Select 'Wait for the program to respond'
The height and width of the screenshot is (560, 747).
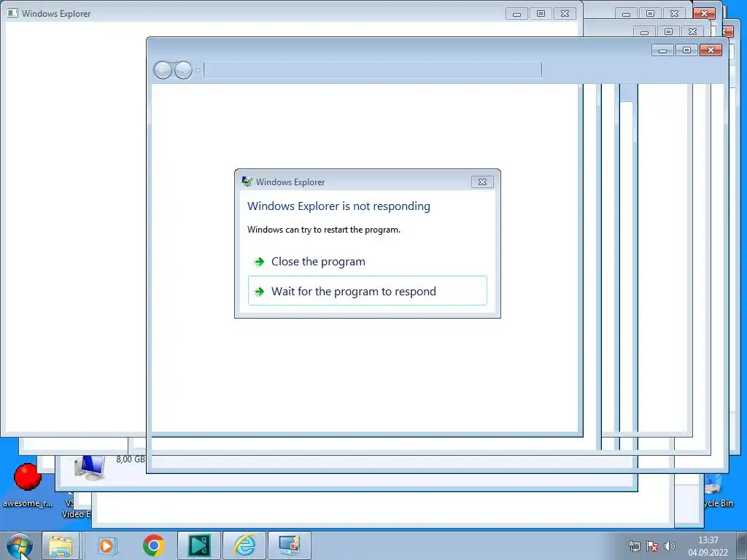(x=368, y=291)
